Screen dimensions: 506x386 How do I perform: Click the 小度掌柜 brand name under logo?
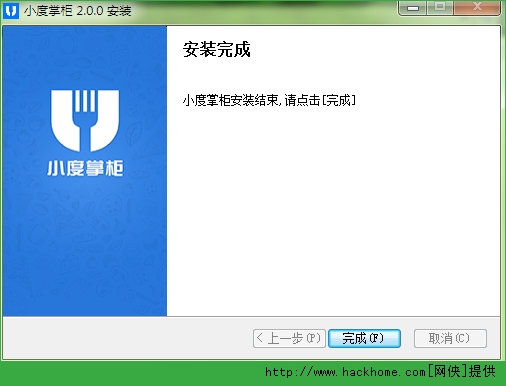[x=85, y=168]
